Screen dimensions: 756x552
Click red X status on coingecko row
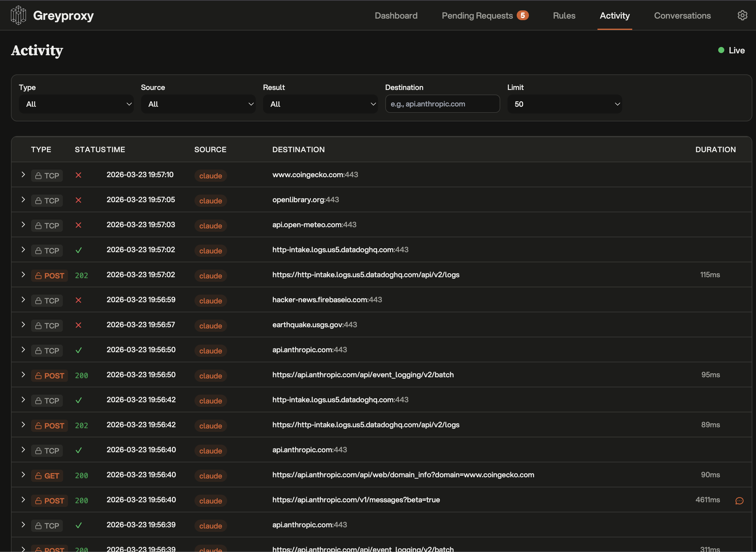pyautogui.click(x=78, y=175)
